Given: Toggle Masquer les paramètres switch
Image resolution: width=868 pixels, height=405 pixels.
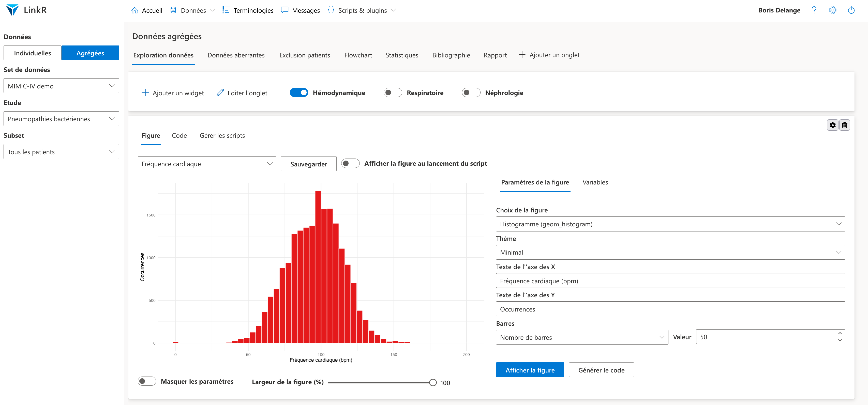Looking at the screenshot, I should pyautogui.click(x=147, y=381).
